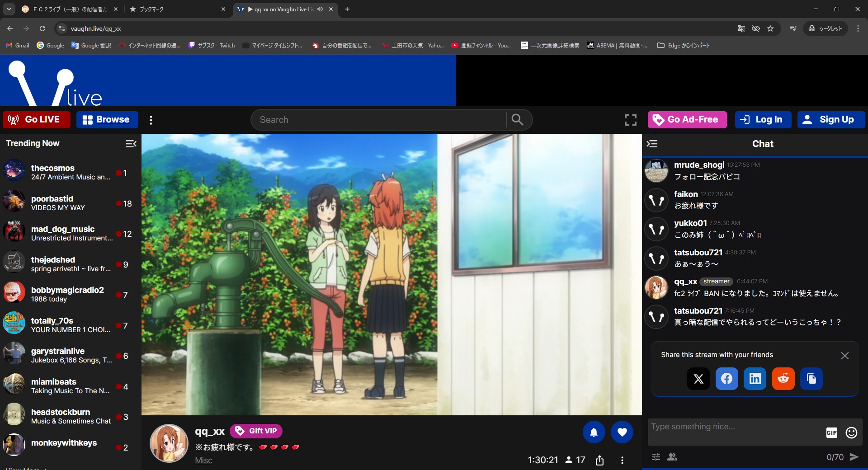Toggle follow heart for qq_xx
Image resolution: width=868 pixels, height=470 pixels.
622,432
